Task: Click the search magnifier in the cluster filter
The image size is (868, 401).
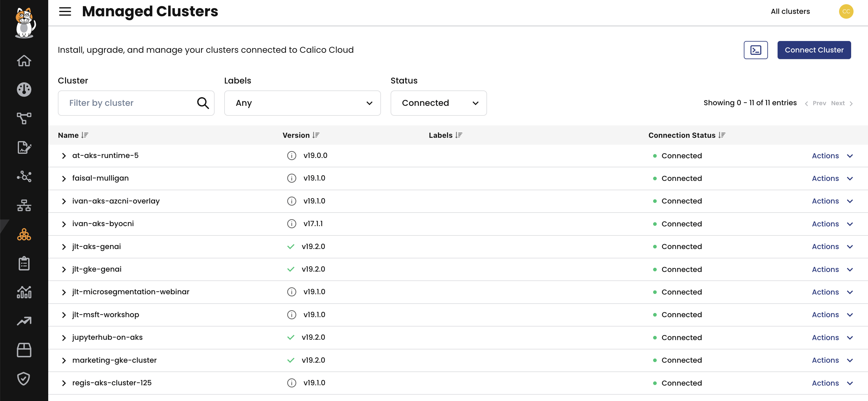Action: [203, 103]
